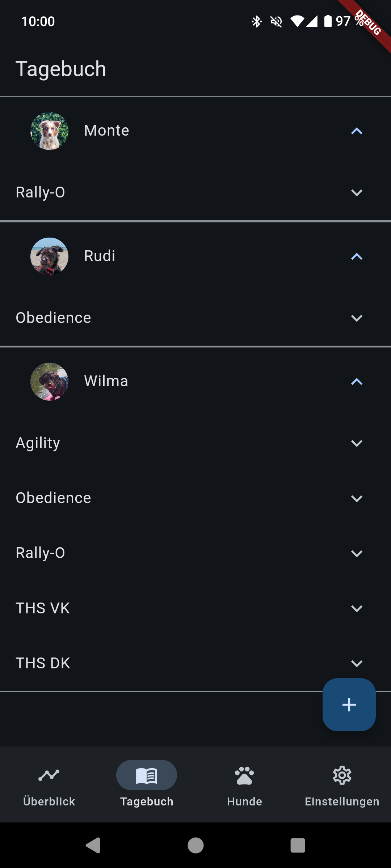Expand Wilma's THS VK chevron

pos(357,608)
